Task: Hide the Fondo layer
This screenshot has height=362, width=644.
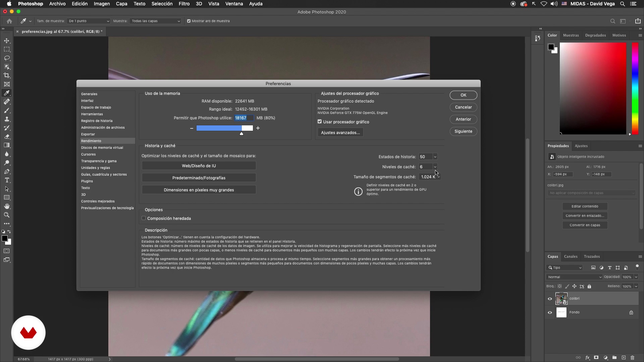Action: pos(550,312)
